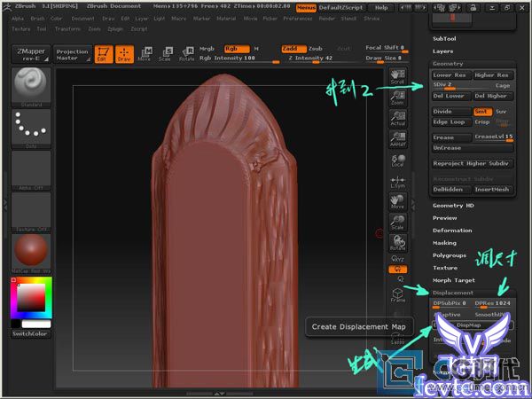Click the Move view icon in right shelf
This screenshot has height=399, width=532.
point(397,201)
